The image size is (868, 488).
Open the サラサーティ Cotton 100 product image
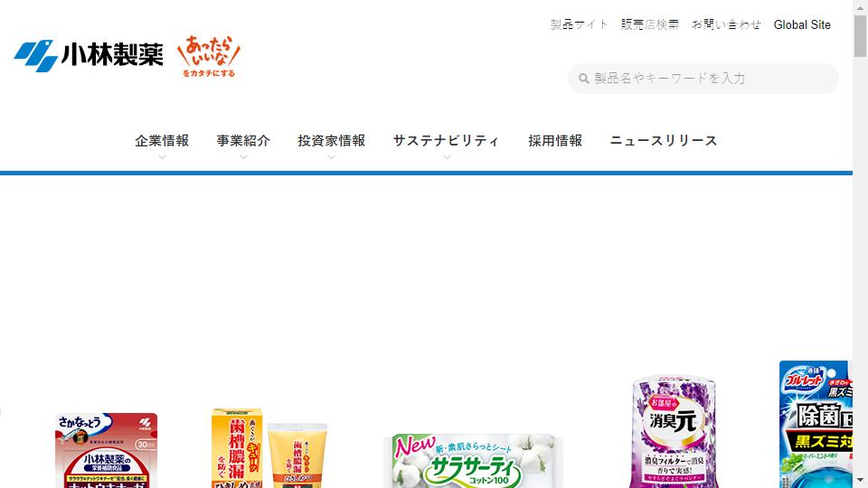pyautogui.click(x=473, y=461)
